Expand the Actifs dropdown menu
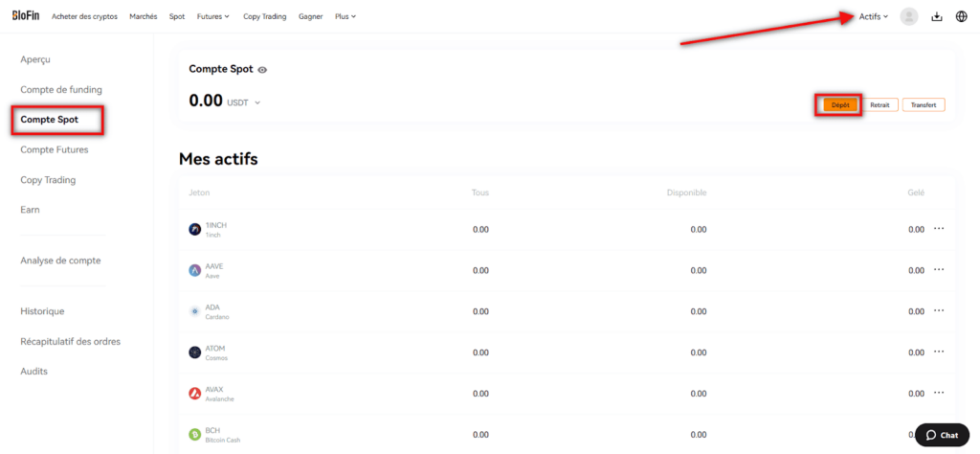Screen dimensions: 980x454 click(874, 16)
